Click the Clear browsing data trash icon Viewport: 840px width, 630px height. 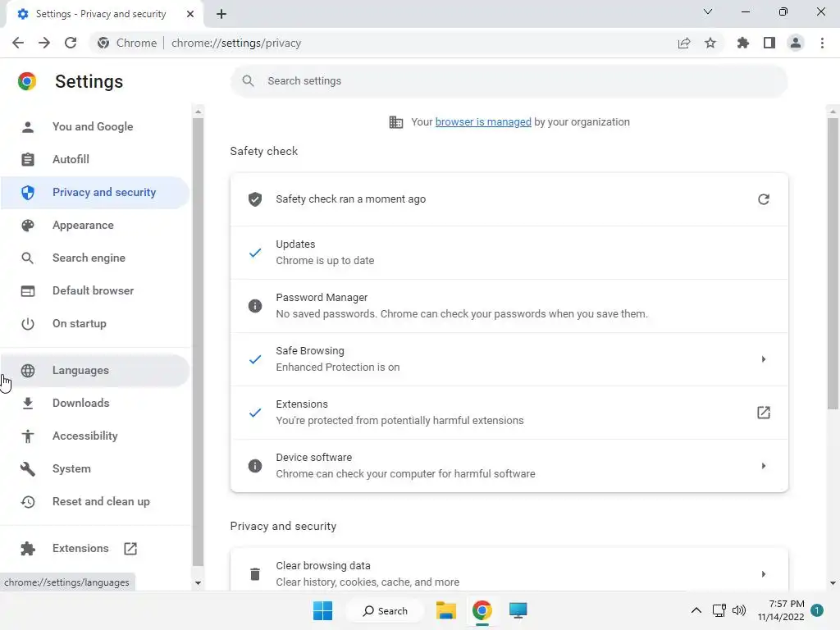click(255, 573)
